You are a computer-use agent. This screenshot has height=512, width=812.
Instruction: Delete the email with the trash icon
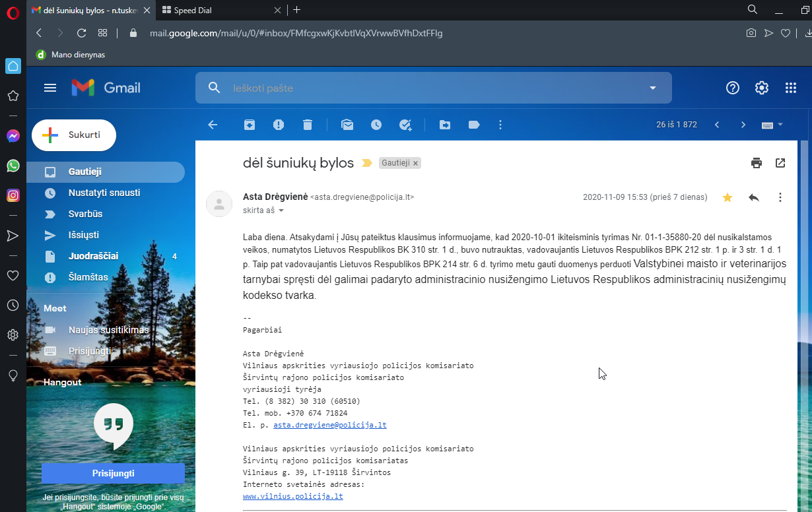pos(308,125)
